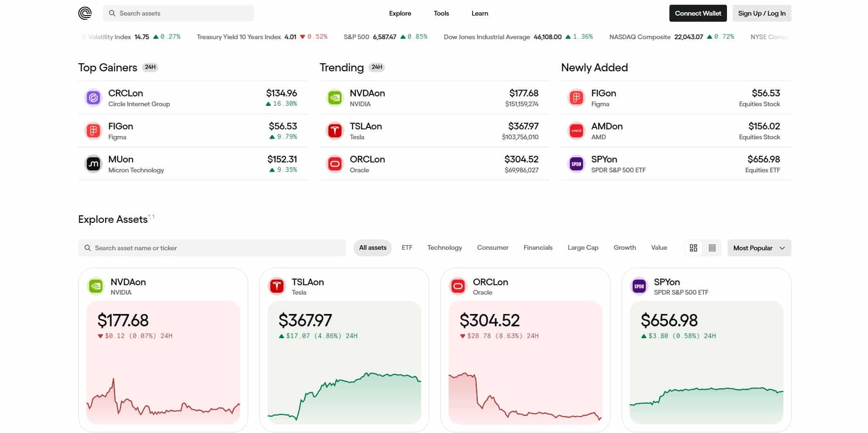Image resolution: width=868 pixels, height=433 pixels.
Task: Open TSLAon Tesla row in Trending
Action: [434, 131]
